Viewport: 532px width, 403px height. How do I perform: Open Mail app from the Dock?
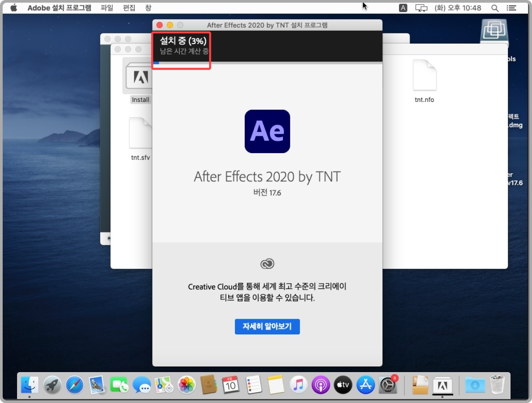[97, 385]
